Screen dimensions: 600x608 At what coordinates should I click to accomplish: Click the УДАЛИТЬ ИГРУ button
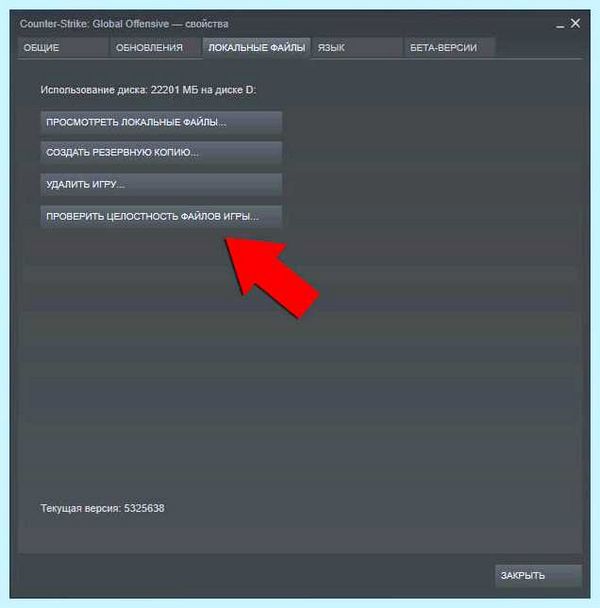click(161, 184)
